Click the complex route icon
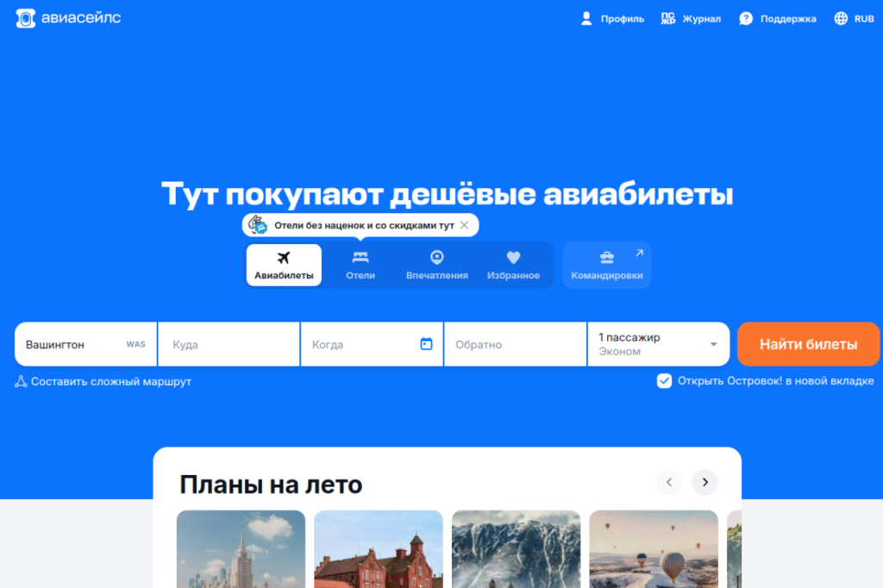The height and width of the screenshot is (588, 883). click(x=21, y=381)
